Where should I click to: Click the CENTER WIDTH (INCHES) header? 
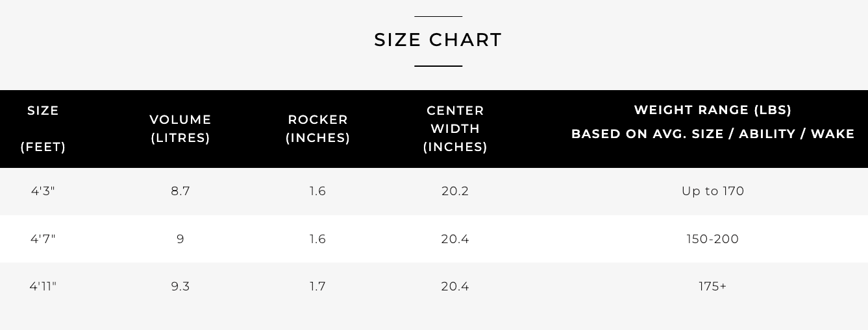(x=455, y=129)
